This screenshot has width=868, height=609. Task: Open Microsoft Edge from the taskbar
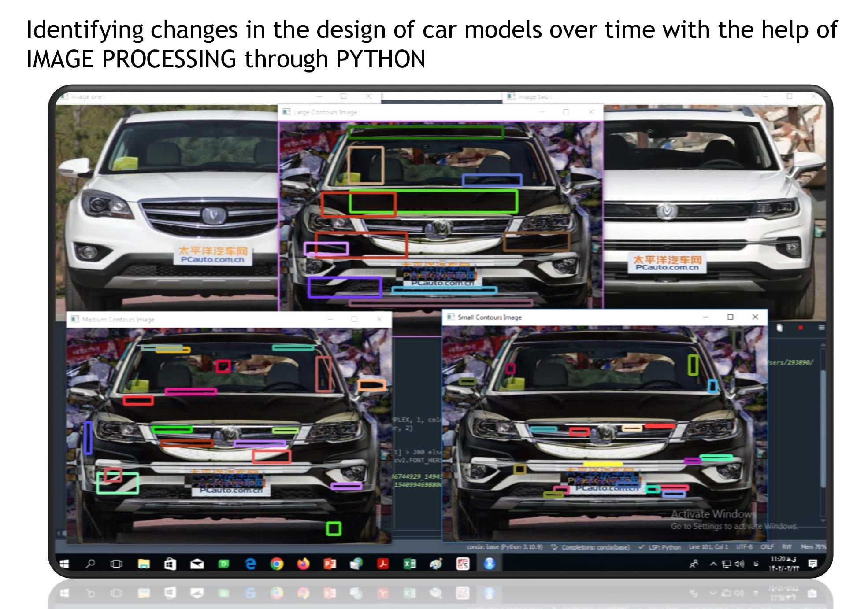click(x=250, y=564)
